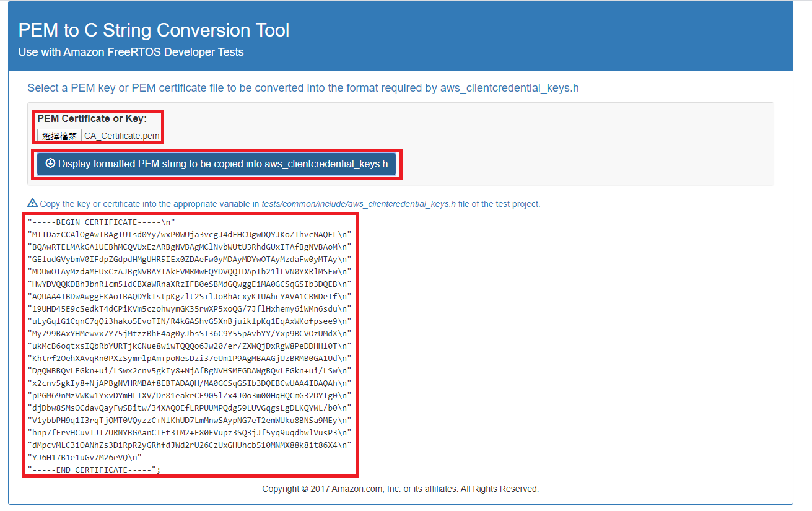The image size is (812, 511).
Task: Click the line starting with AQUAA4IBDwAwggEKAoIBAQDY
Action: [x=190, y=296]
